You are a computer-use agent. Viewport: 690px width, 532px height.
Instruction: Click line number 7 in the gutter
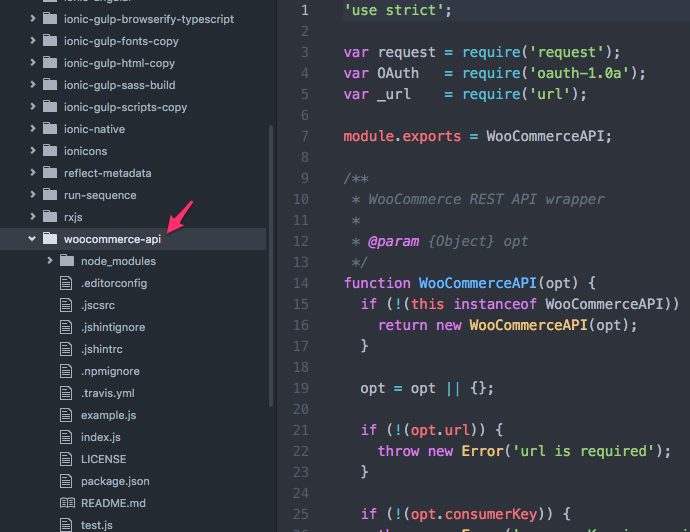305,136
